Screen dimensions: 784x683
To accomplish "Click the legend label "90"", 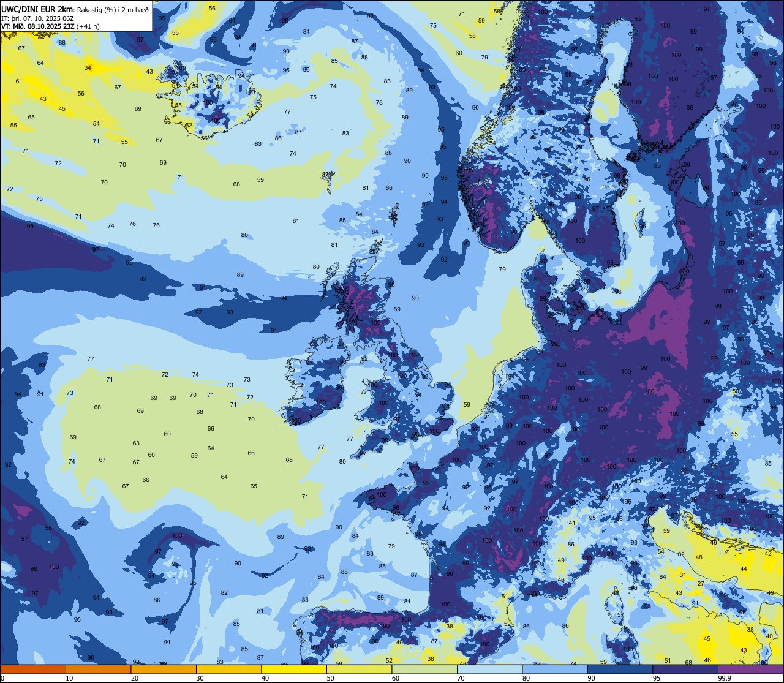I will click(591, 678).
